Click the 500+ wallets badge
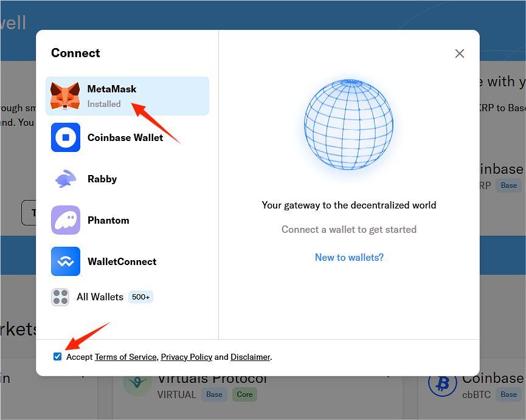The width and height of the screenshot is (526, 420). coord(140,297)
